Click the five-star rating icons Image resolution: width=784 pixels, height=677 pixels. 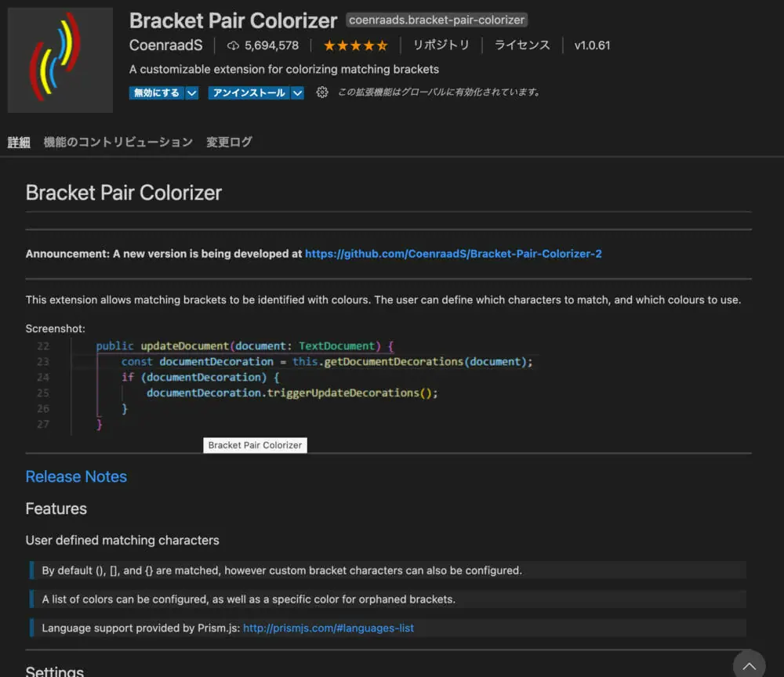tap(355, 45)
